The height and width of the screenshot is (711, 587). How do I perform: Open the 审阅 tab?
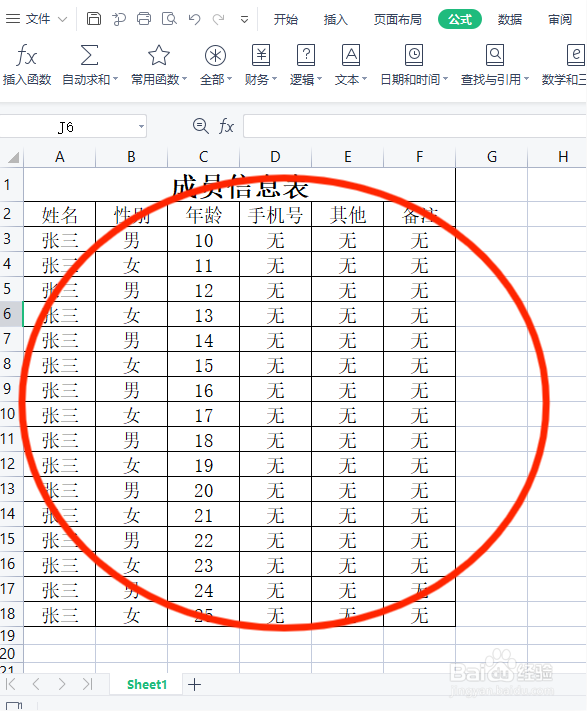pos(560,19)
